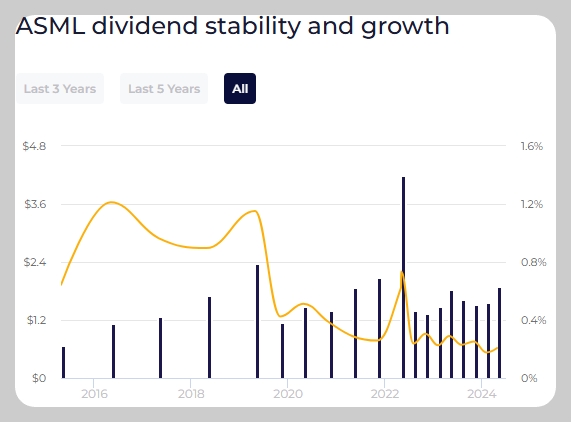Click the yield line peak near 2016
The width and height of the screenshot is (571, 422).
pyautogui.click(x=111, y=202)
